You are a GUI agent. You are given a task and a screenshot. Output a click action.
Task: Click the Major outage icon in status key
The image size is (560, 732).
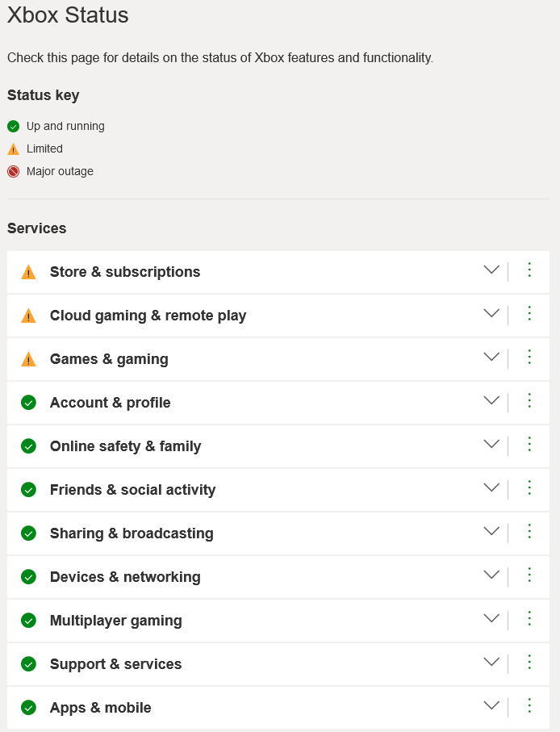(13, 171)
